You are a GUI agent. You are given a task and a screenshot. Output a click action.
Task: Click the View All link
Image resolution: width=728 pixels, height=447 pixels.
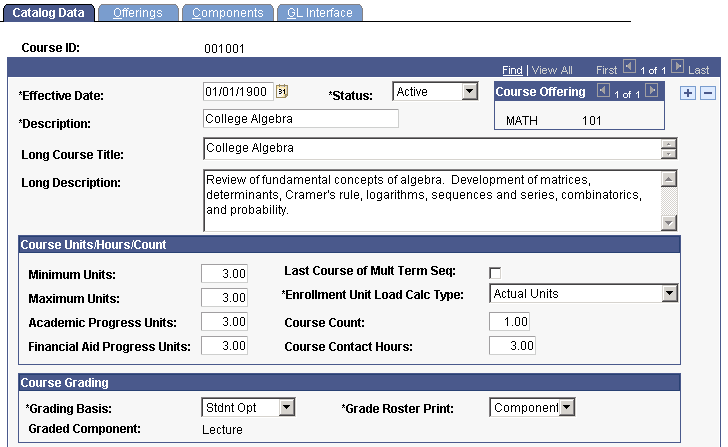[552, 70]
